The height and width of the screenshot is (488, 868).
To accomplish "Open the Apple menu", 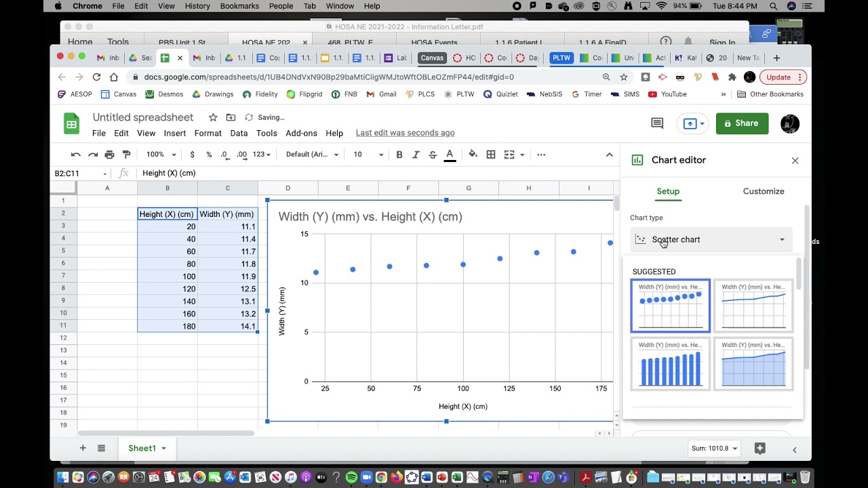I will point(58,6).
